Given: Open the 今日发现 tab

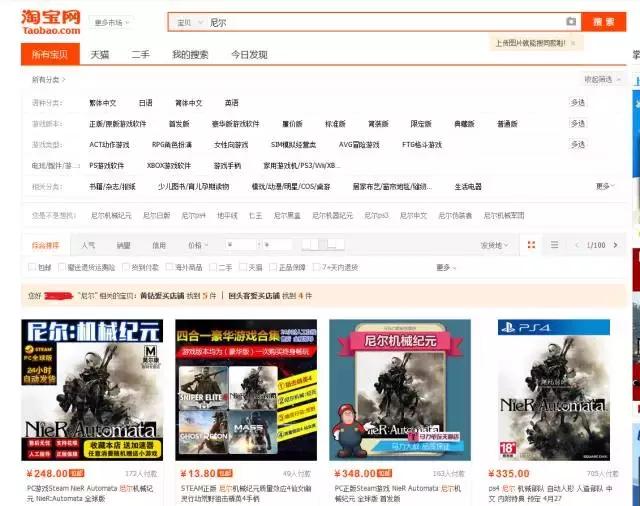Looking at the screenshot, I should tap(249, 55).
